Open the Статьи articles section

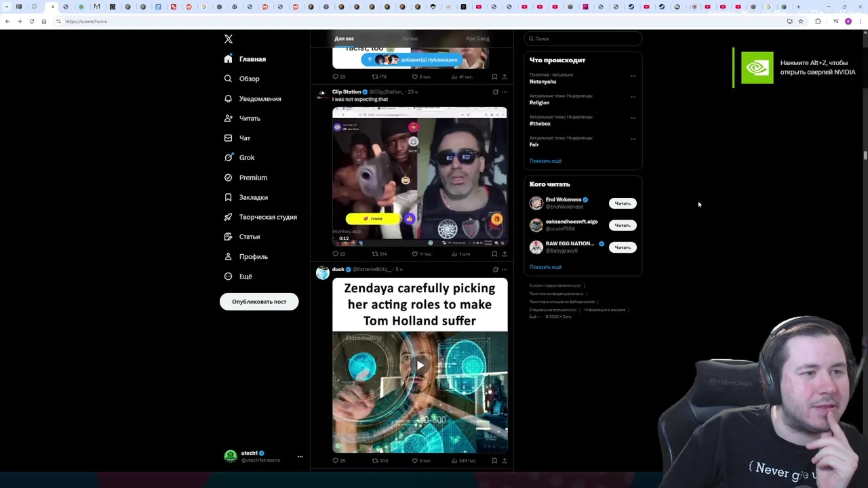pos(242,237)
